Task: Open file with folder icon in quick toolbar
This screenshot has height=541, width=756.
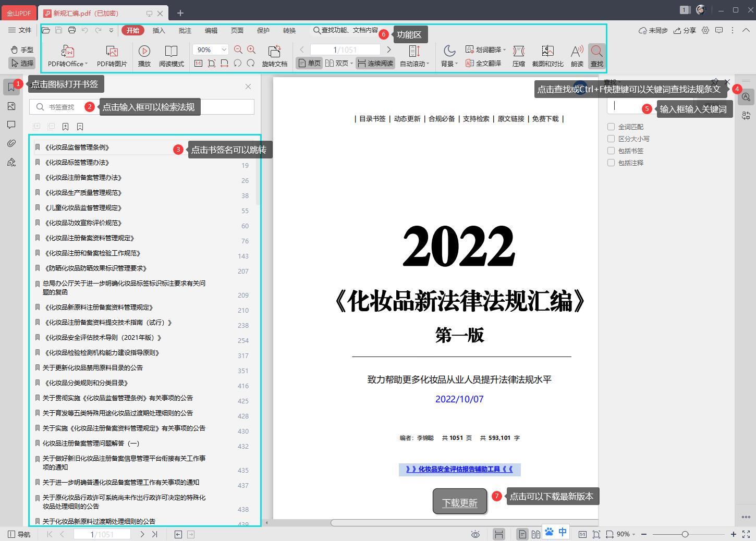Action: tap(46, 30)
